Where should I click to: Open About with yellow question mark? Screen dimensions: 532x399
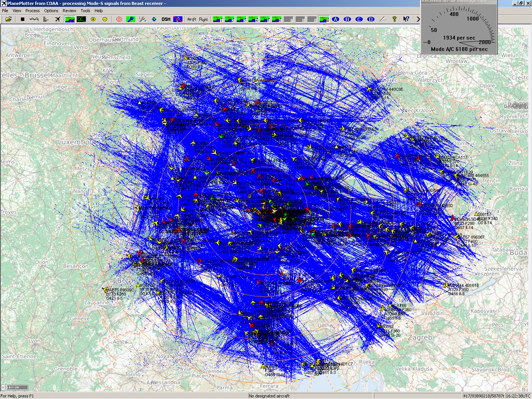pyautogui.click(x=394, y=19)
